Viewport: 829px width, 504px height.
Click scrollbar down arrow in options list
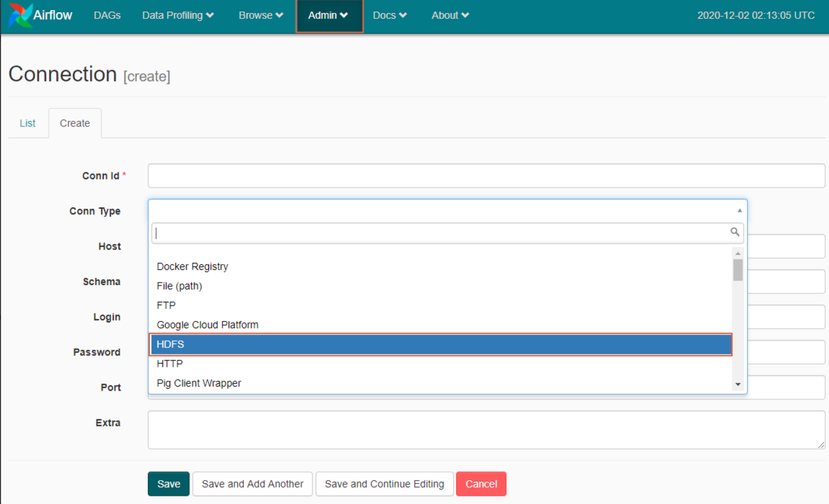click(738, 384)
